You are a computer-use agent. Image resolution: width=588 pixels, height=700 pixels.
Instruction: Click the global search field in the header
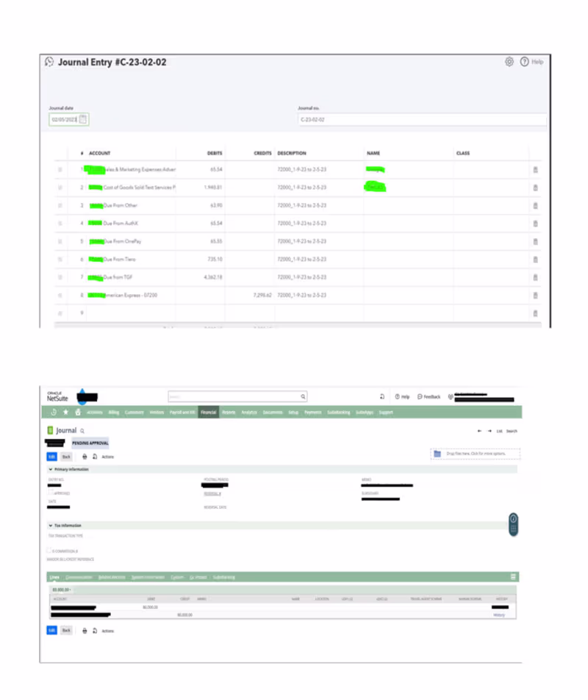coord(237,396)
